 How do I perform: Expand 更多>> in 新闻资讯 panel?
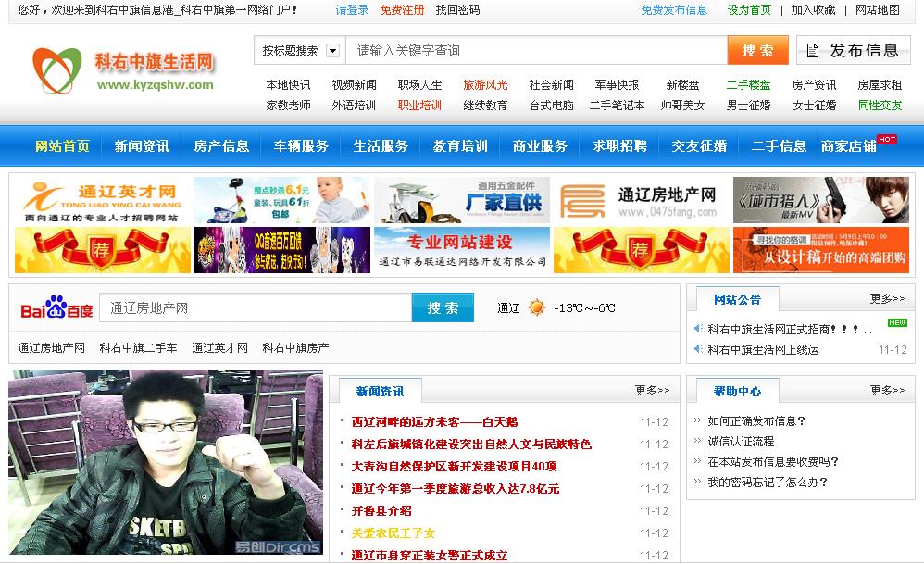(652, 391)
